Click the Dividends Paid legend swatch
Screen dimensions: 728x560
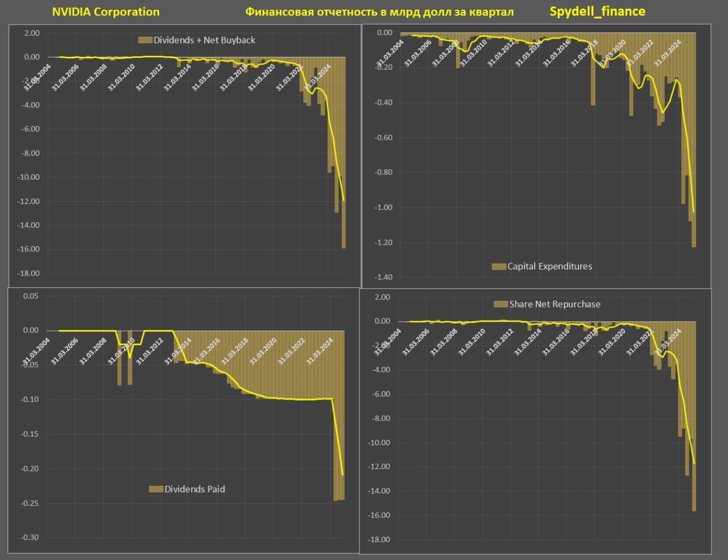[156, 490]
